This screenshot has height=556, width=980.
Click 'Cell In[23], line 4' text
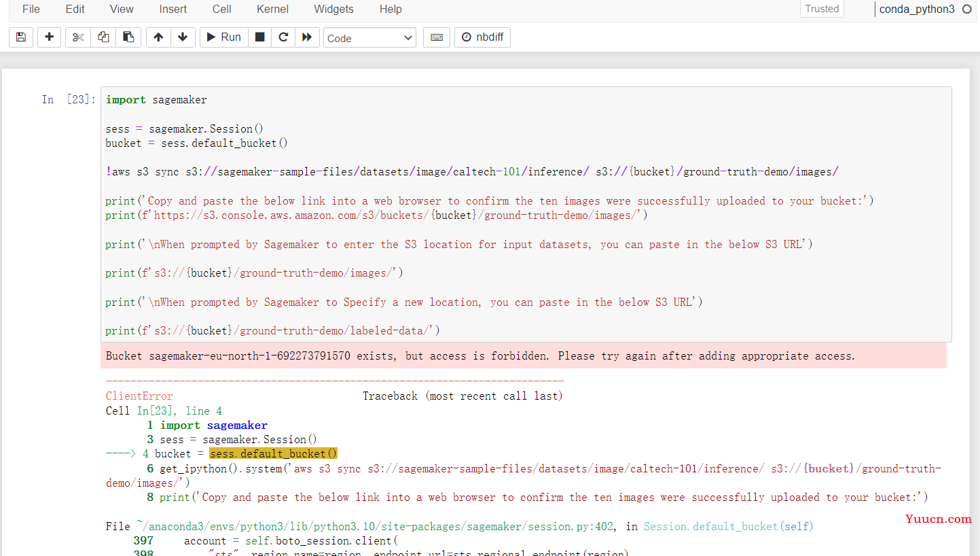[164, 411]
